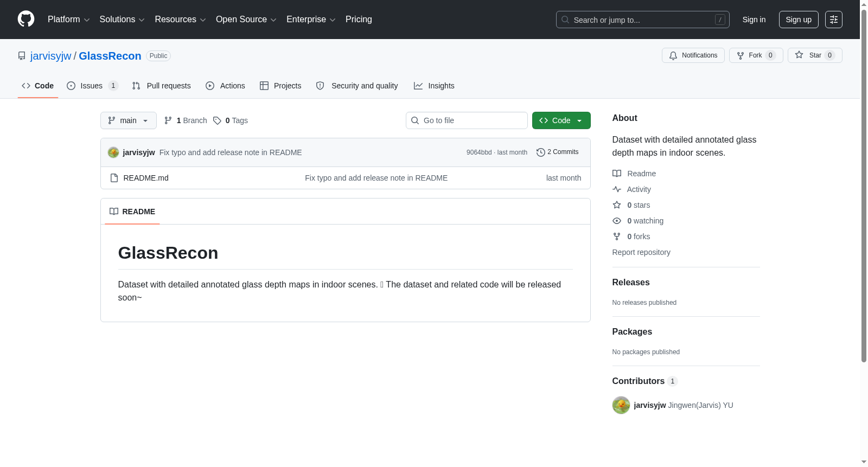Click the Sign up button
Screen dimensions: 868x467
point(799,20)
